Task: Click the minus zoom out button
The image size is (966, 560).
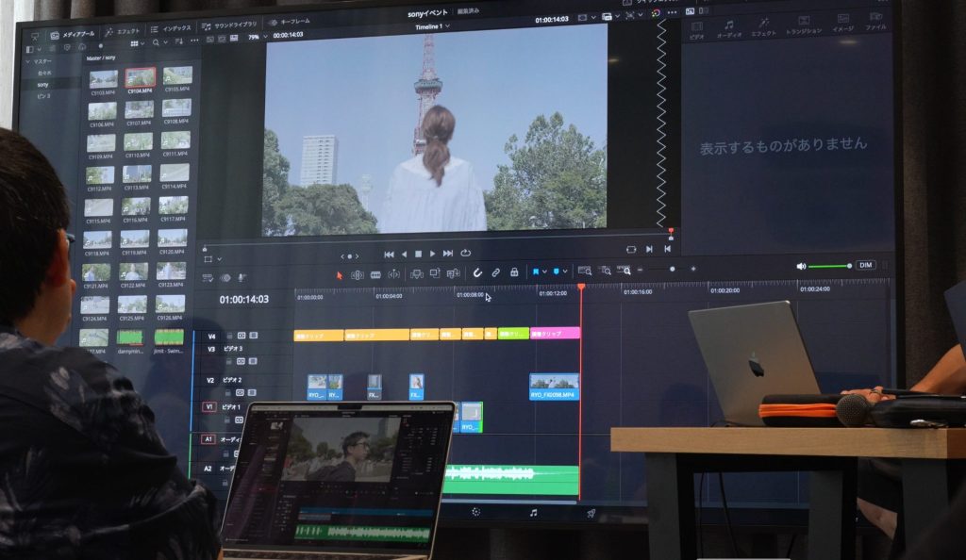Action: 641,270
